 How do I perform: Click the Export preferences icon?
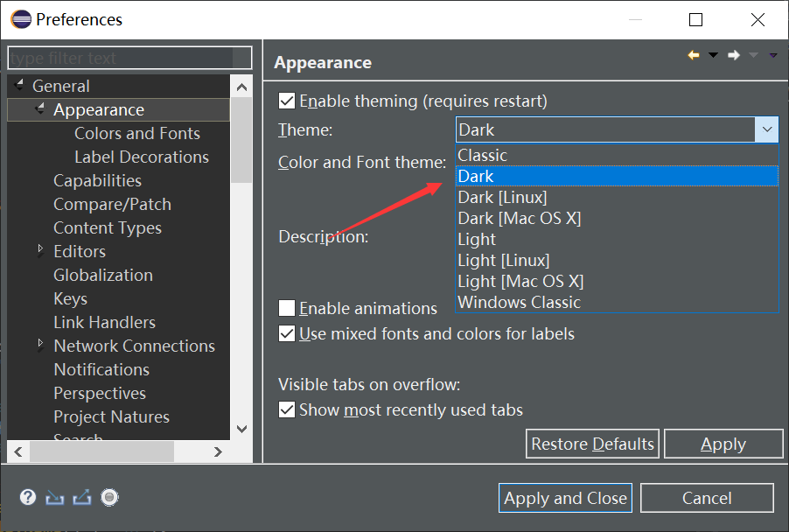82,497
